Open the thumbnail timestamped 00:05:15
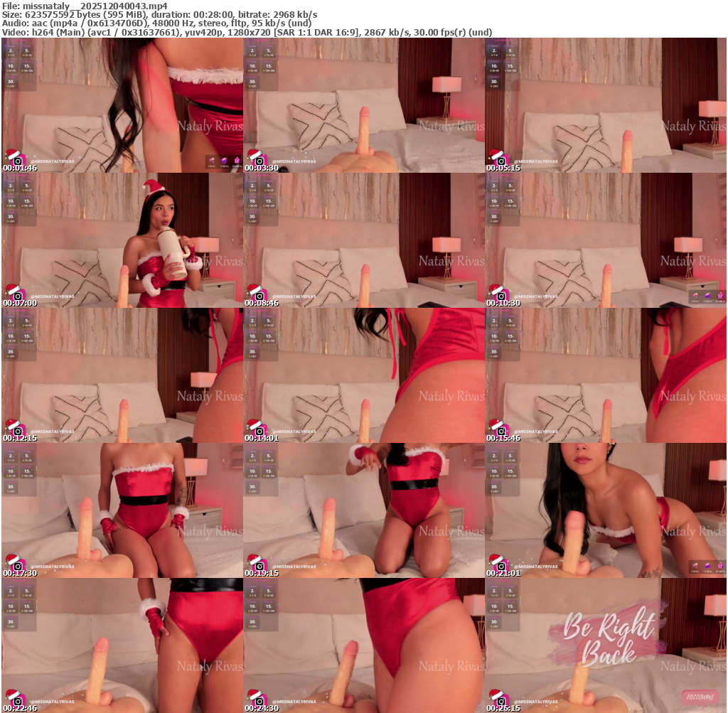The image size is (728, 713). coord(606,105)
